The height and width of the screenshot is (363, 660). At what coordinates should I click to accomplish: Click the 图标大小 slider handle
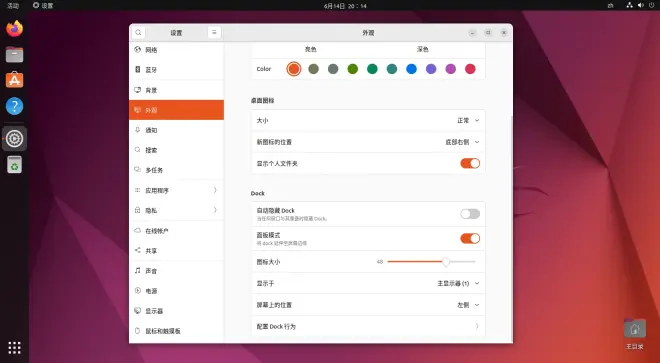(x=446, y=262)
